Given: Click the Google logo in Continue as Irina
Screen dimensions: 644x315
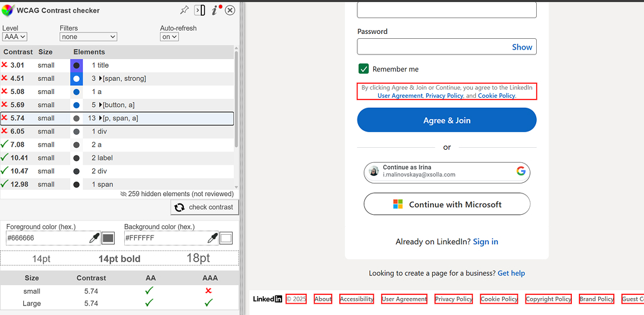Looking at the screenshot, I should click(x=520, y=171).
